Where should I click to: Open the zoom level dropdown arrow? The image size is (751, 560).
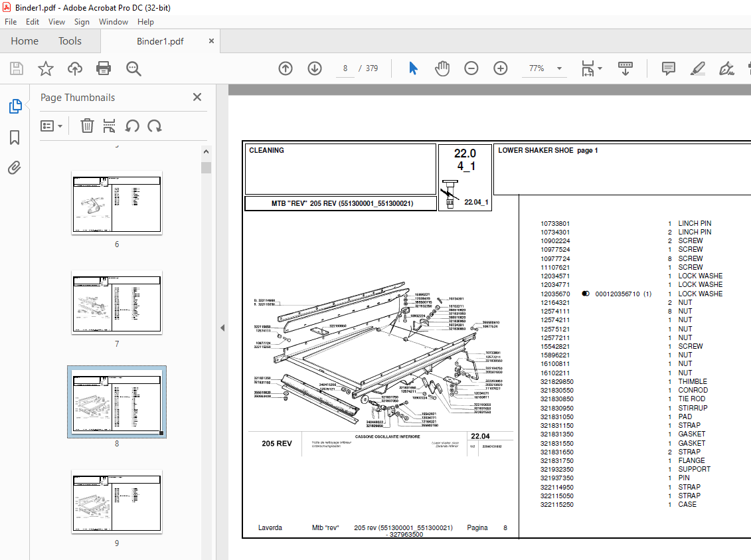559,68
